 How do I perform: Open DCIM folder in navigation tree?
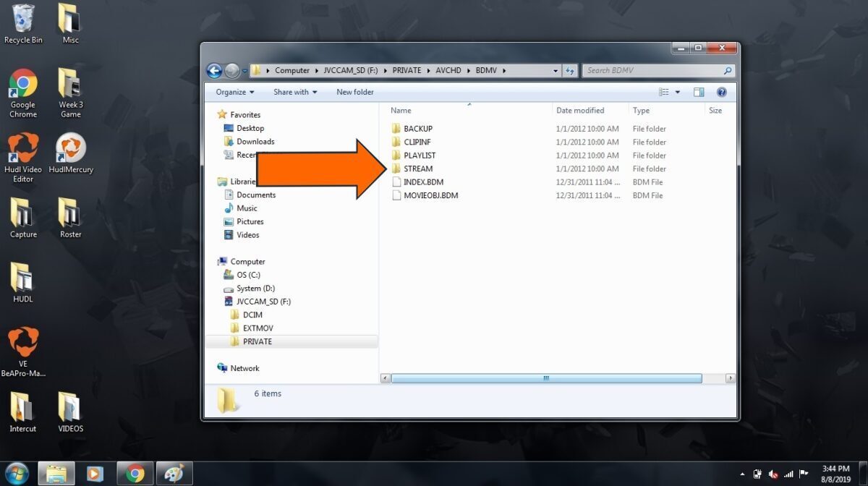pyautogui.click(x=252, y=315)
